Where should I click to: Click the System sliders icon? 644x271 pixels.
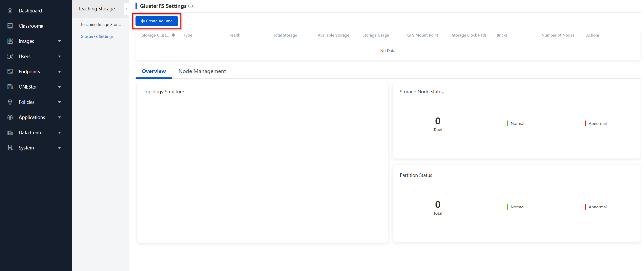(x=10, y=148)
